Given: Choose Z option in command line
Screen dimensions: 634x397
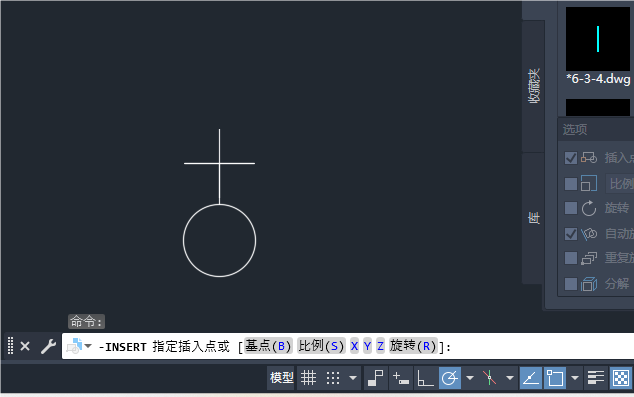Looking at the screenshot, I should (380, 346).
